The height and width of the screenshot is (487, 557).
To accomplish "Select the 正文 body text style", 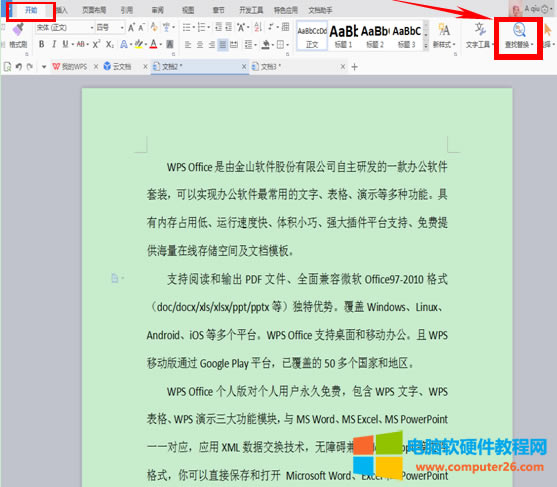I will tap(312, 36).
